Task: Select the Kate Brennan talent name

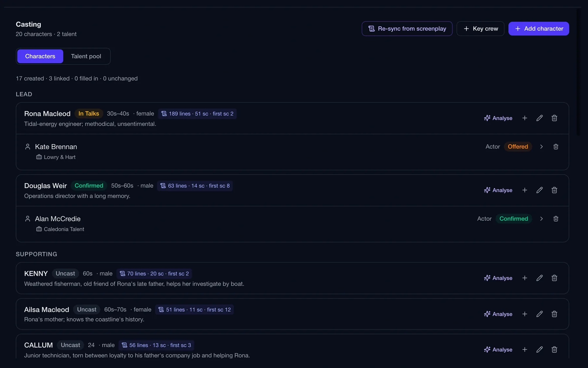Action: [56, 147]
